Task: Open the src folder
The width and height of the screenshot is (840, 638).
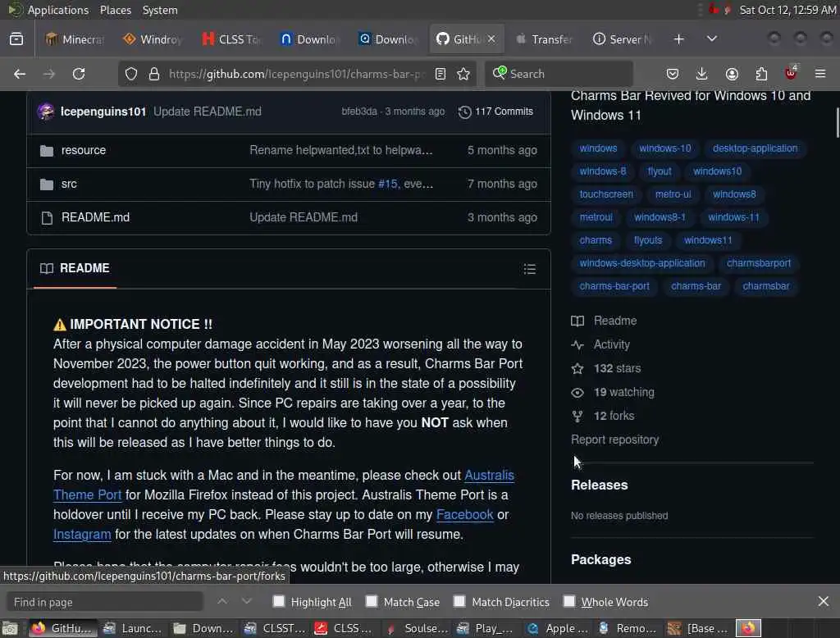Action: click(x=69, y=184)
